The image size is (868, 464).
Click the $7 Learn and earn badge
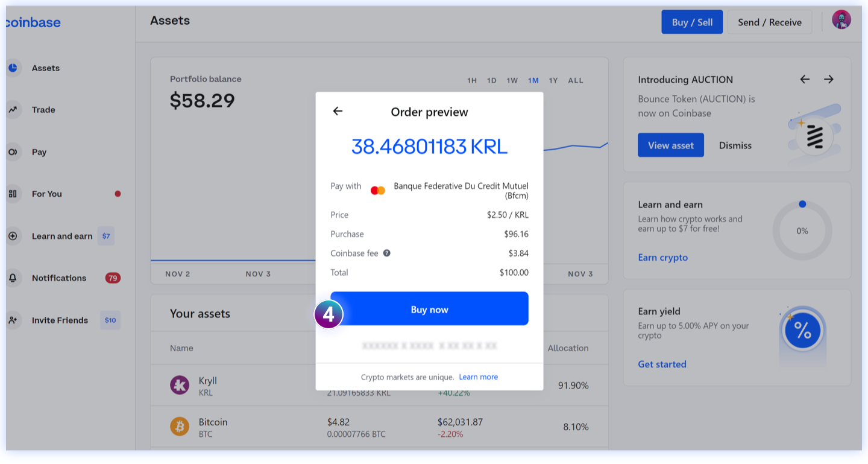point(106,236)
